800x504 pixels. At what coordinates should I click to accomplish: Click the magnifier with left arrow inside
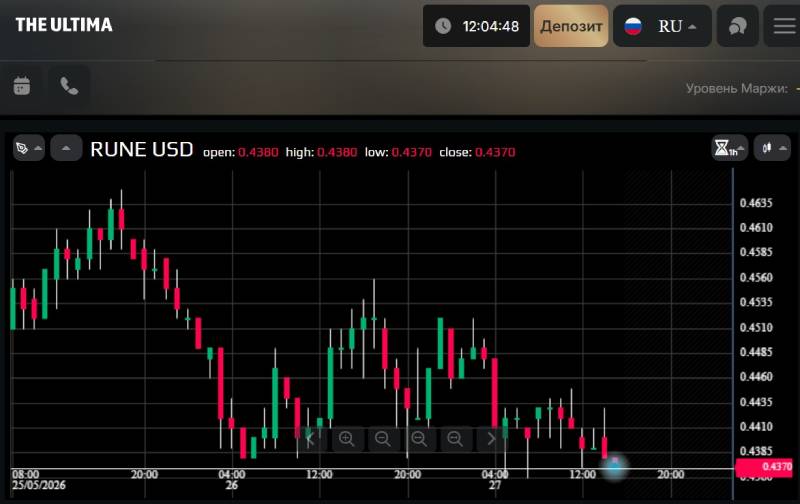coord(419,439)
